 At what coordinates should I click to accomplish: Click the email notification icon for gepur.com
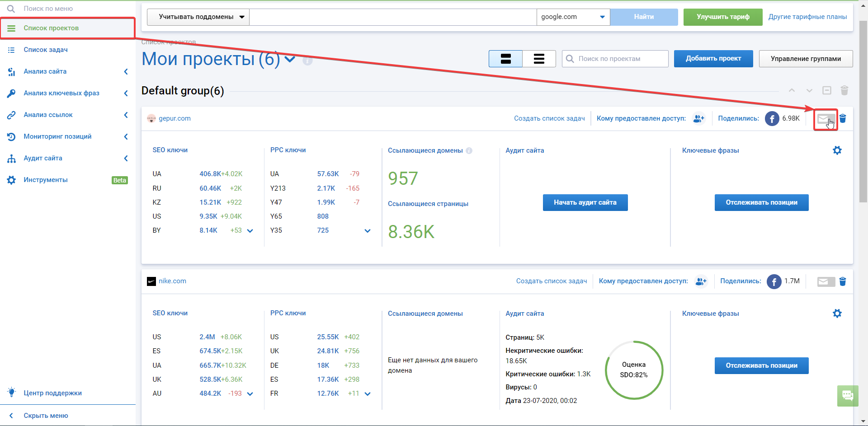(x=824, y=119)
